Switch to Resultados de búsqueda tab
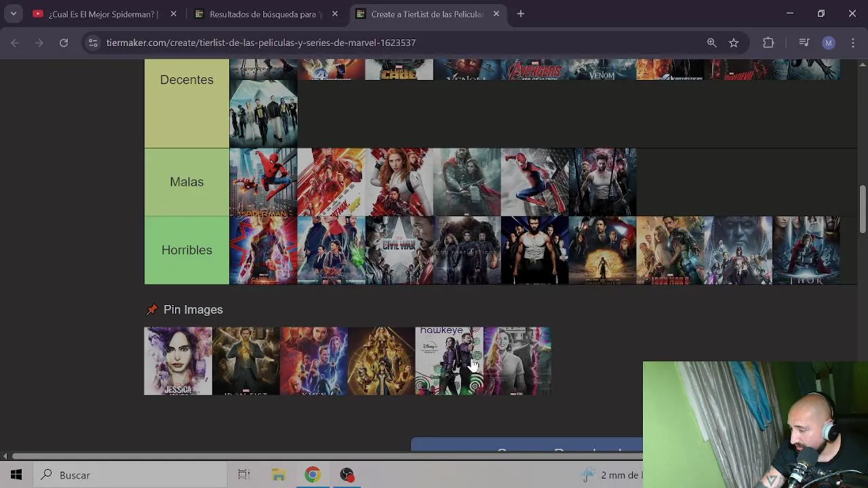The width and height of the screenshot is (868, 488). tap(266, 14)
